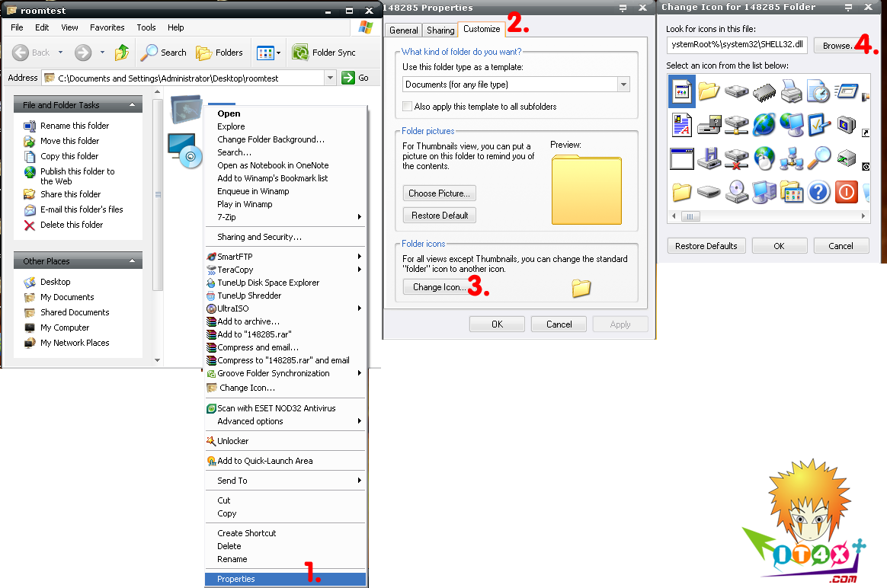887x588 pixels.
Task: Enable Also apply this template to all subfolders
Action: click(x=408, y=107)
